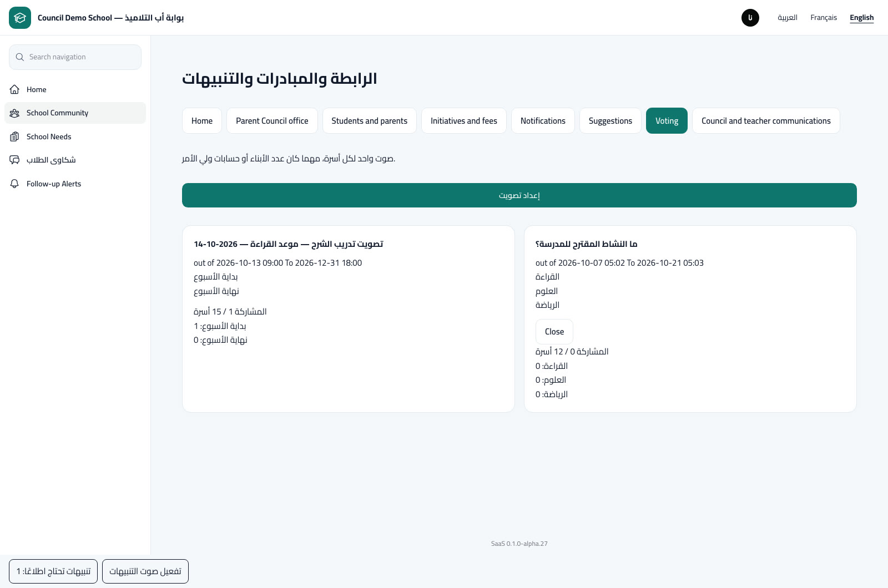Click the تنبيهات تحتاج اطلاعًا: 1 button
Image resolution: width=888 pixels, height=588 pixels.
point(53,571)
